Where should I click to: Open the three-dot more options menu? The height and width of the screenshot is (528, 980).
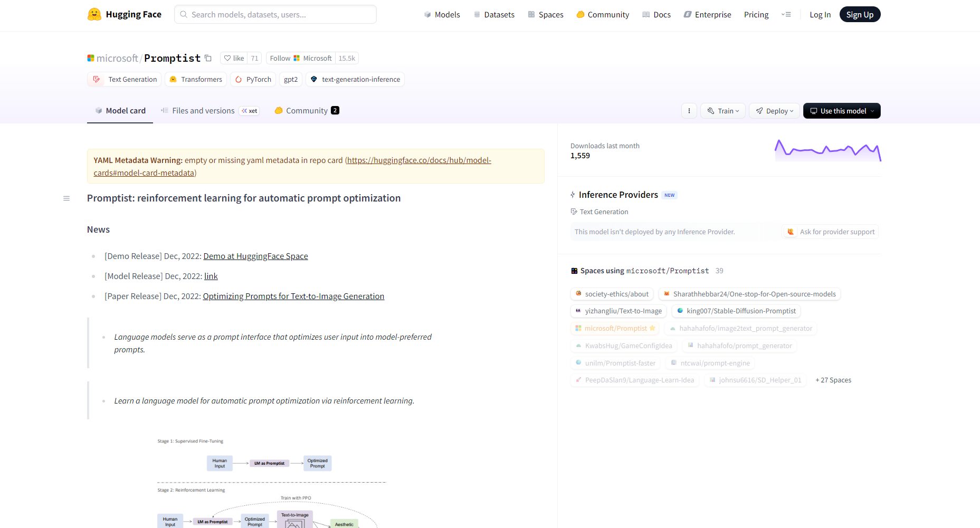click(689, 111)
